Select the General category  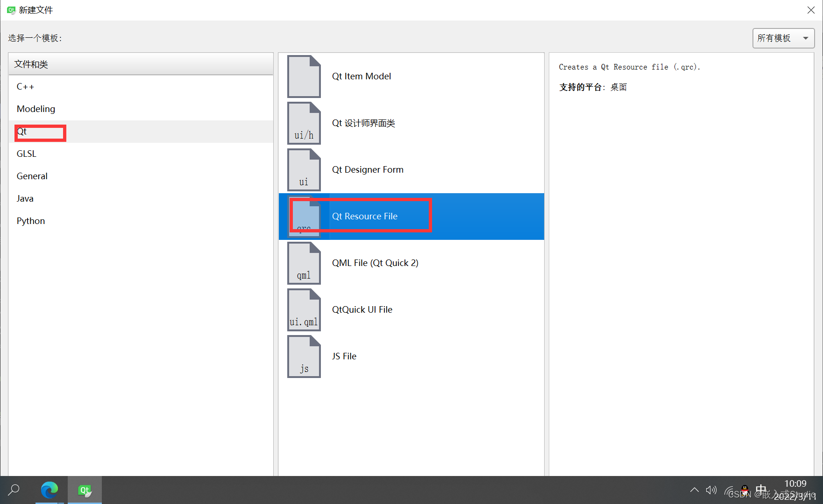[x=141, y=176]
